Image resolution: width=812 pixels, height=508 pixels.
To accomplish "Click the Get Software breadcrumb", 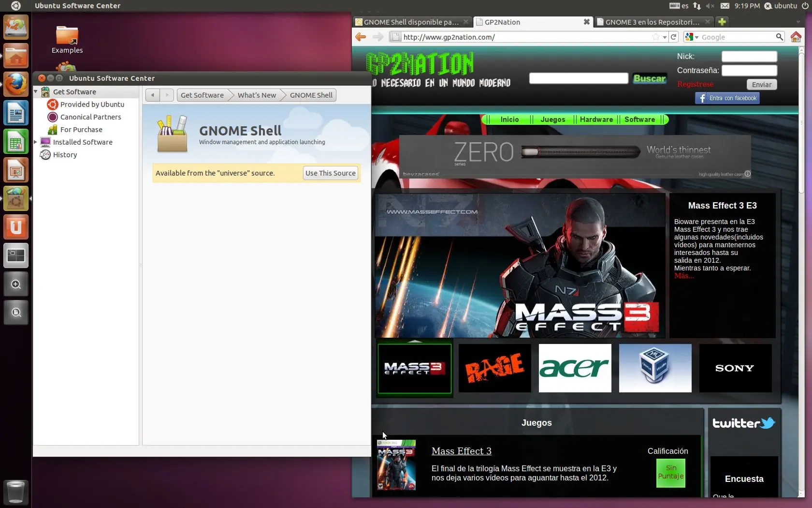I will click(x=202, y=95).
